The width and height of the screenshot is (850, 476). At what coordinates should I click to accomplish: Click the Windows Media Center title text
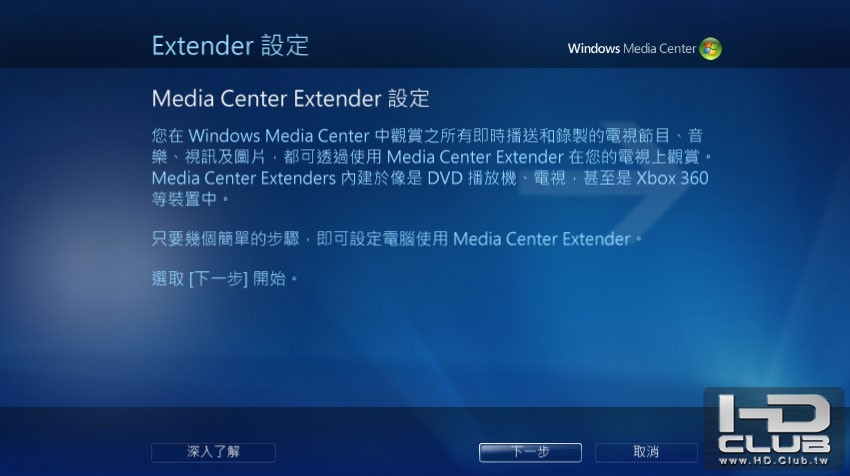click(632, 49)
